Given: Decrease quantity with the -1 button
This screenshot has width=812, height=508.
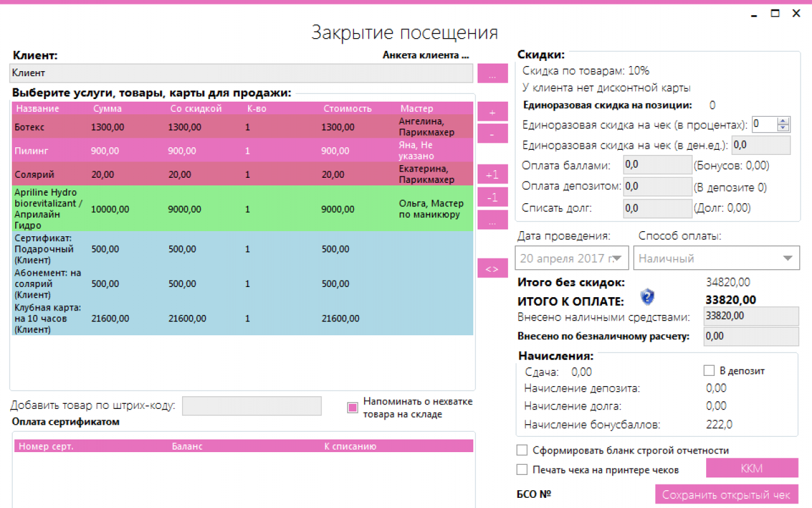Looking at the screenshot, I should click(x=493, y=198).
